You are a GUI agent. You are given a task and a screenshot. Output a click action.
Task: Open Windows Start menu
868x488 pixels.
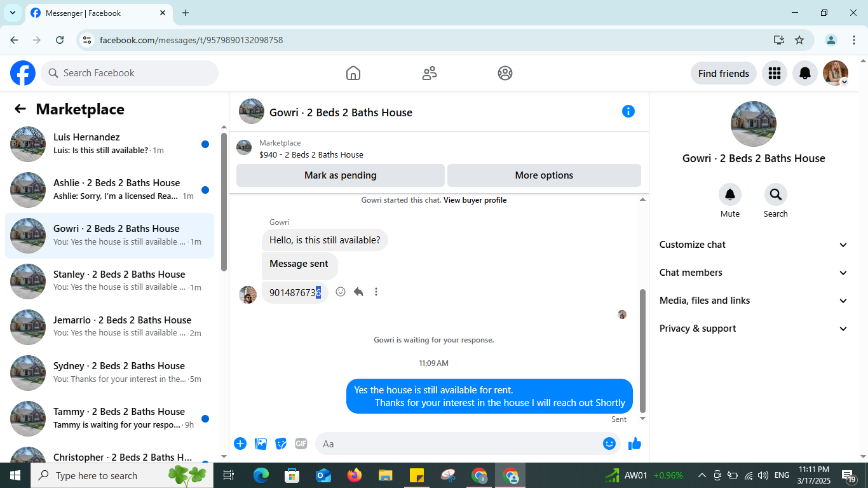pos(15,475)
